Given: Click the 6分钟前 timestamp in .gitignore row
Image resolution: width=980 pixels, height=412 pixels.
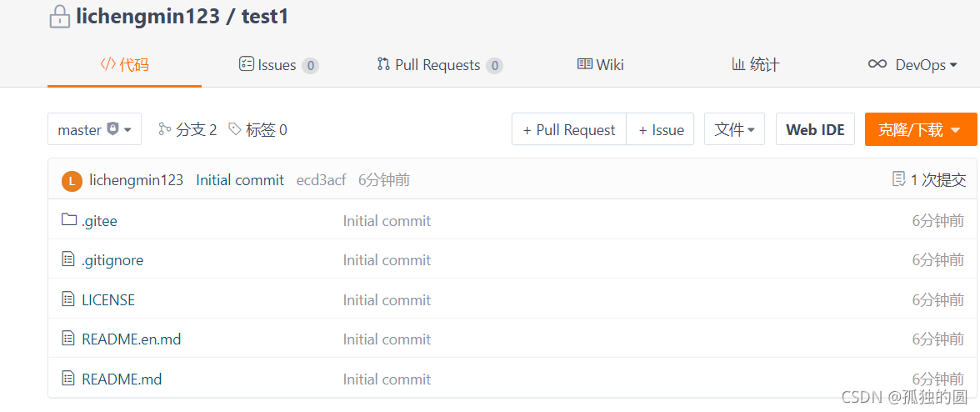Looking at the screenshot, I should coord(937,260).
